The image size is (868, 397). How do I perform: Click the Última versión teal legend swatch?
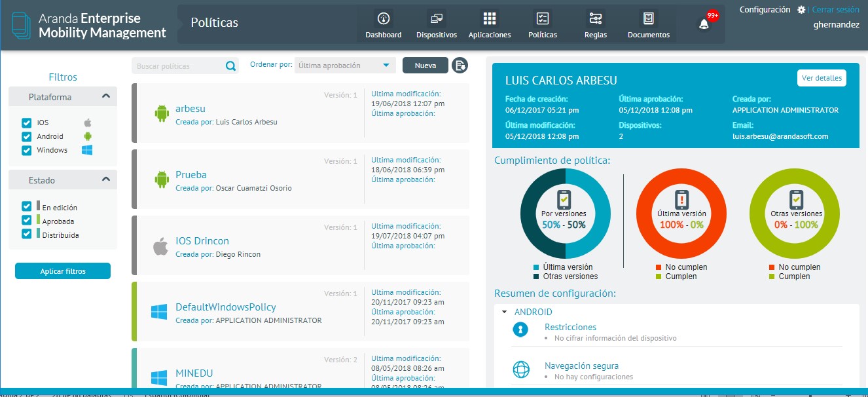pos(536,267)
